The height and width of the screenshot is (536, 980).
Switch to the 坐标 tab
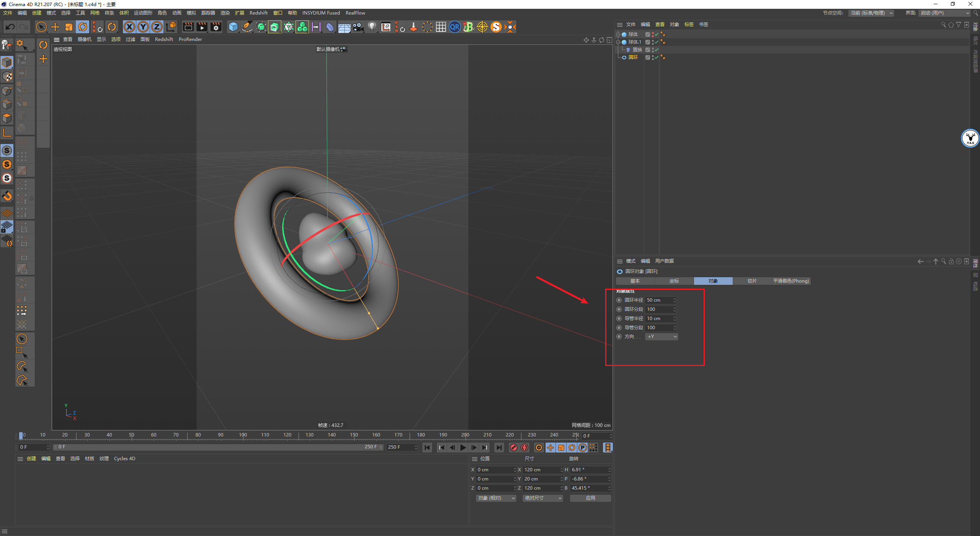[674, 281]
